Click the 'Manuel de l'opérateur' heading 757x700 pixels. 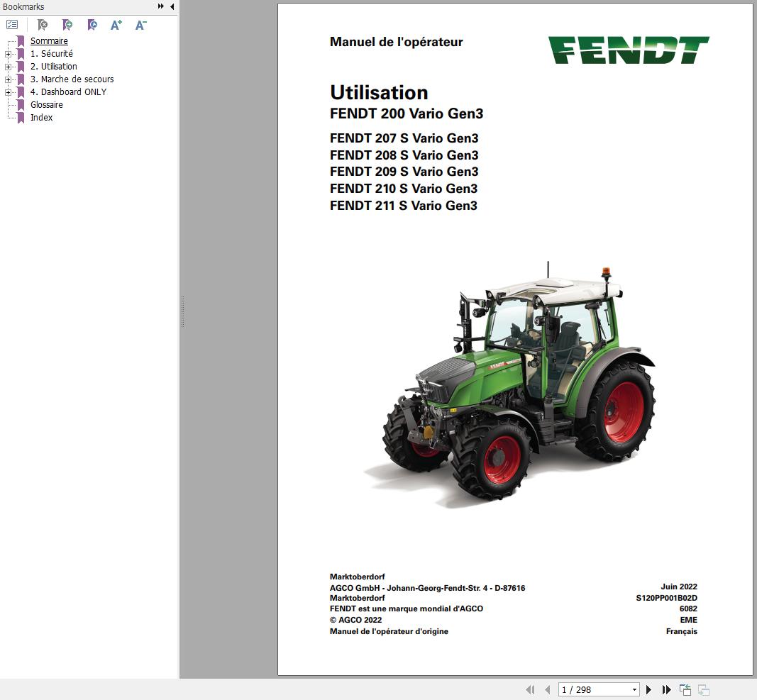coord(396,42)
